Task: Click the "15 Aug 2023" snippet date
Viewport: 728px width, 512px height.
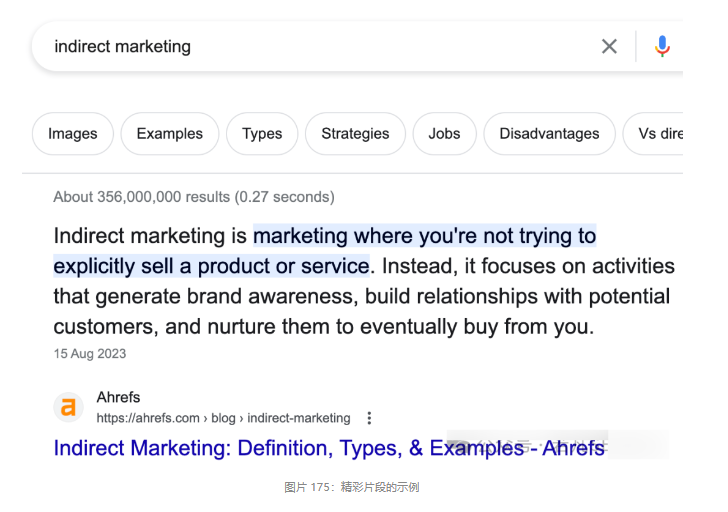Action: [x=90, y=353]
